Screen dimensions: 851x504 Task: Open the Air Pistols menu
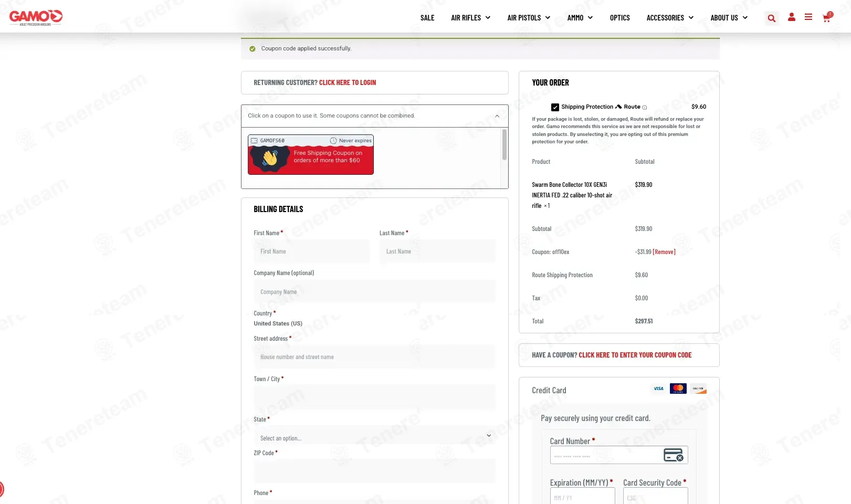[x=524, y=18]
